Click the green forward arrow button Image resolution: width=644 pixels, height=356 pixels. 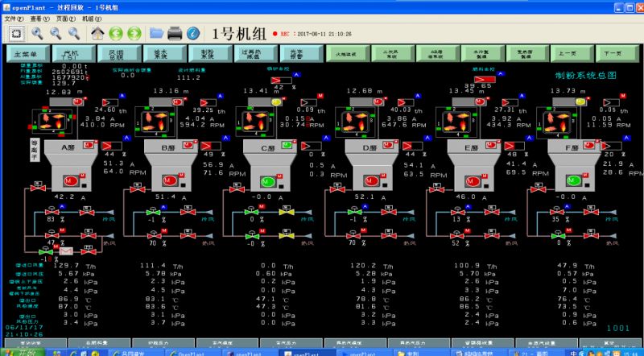(x=134, y=33)
